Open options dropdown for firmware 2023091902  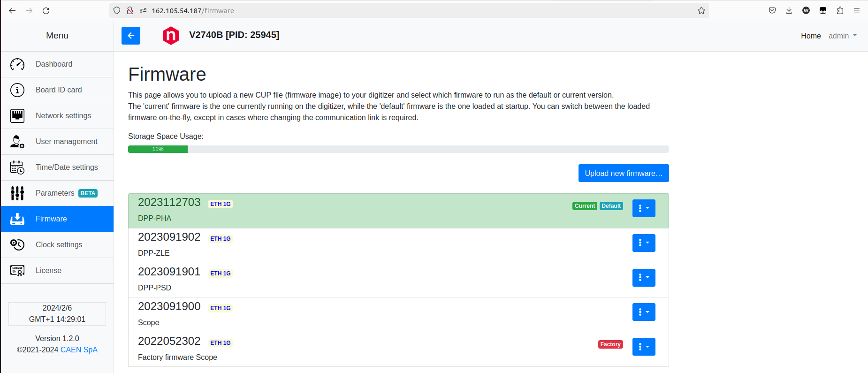click(x=644, y=243)
